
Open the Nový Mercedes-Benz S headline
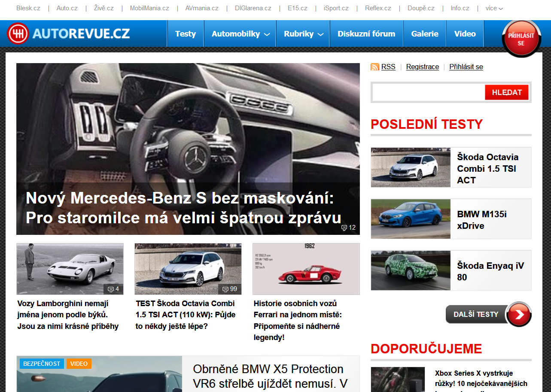click(x=183, y=208)
